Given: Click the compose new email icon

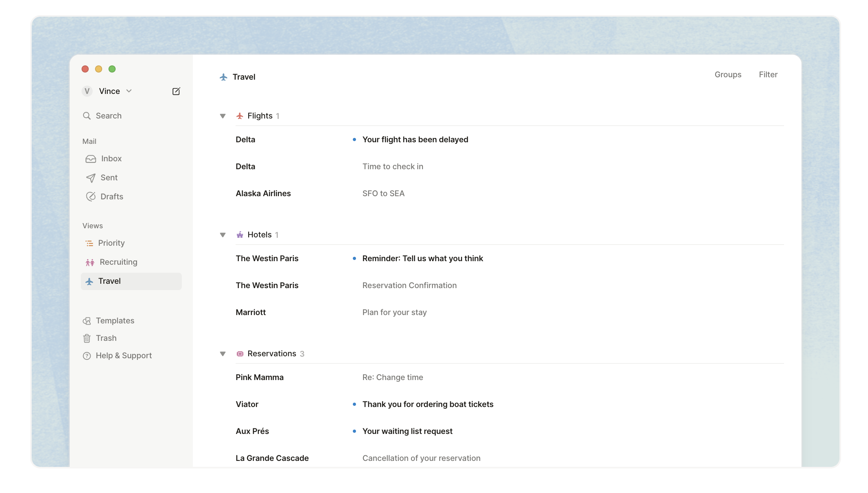Looking at the screenshot, I should (x=176, y=91).
